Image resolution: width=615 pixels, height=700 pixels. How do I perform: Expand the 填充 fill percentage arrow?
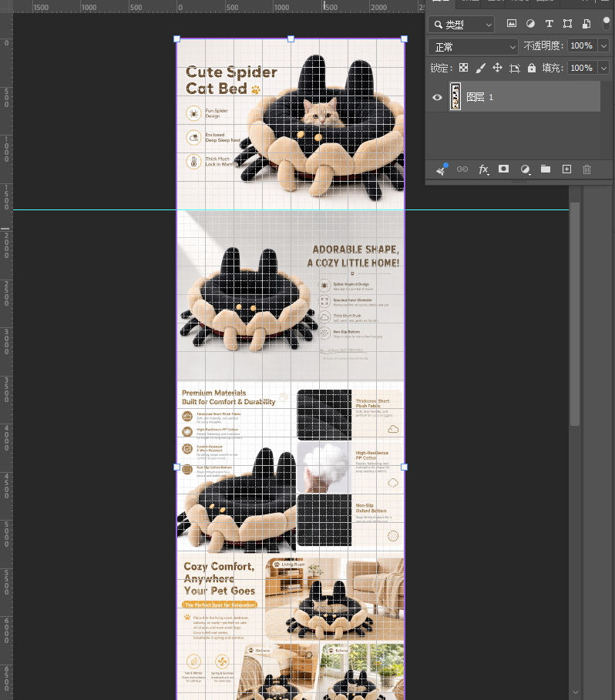(603, 68)
